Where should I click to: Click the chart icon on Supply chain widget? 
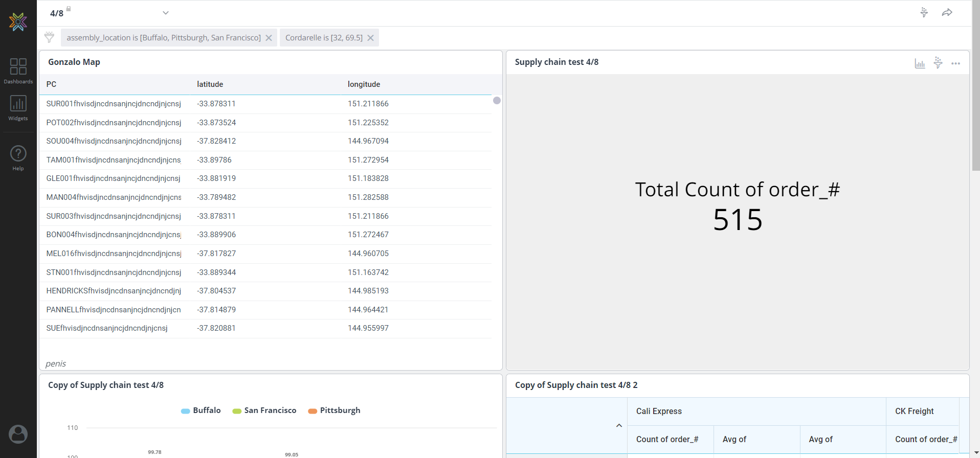(920, 63)
